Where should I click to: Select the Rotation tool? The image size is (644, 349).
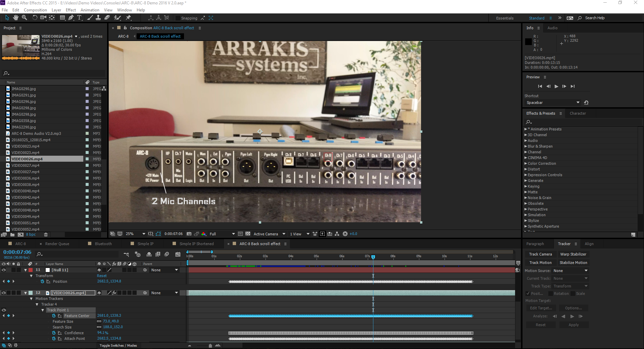pyautogui.click(x=35, y=18)
